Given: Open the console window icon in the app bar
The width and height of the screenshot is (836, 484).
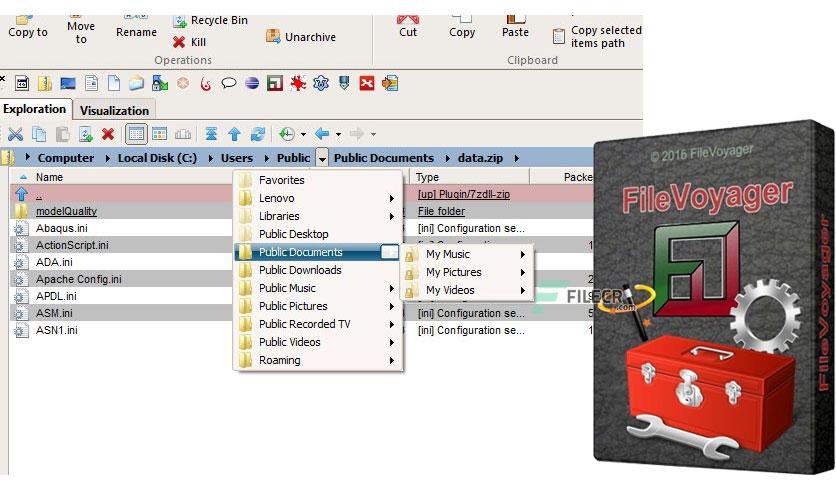Looking at the screenshot, I should pos(22,83).
